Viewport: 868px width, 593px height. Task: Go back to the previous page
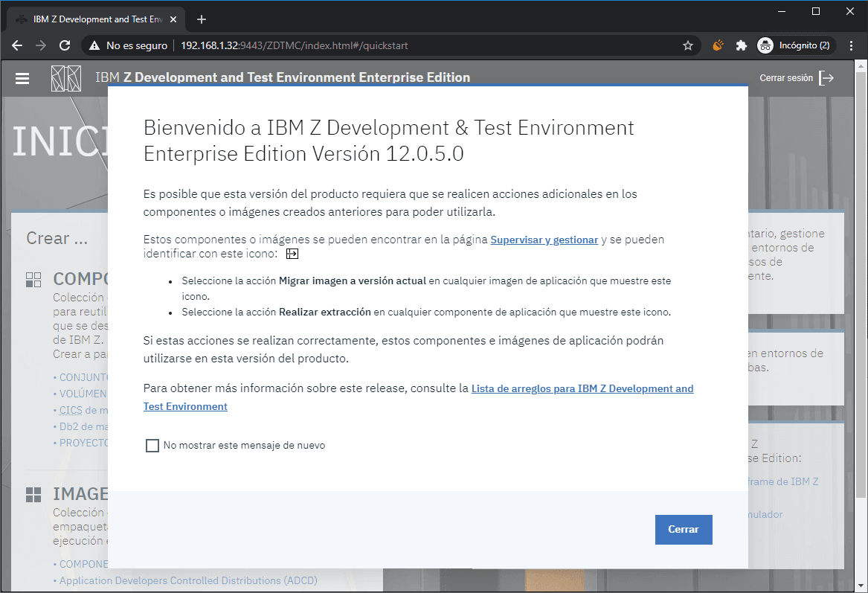coord(17,45)
